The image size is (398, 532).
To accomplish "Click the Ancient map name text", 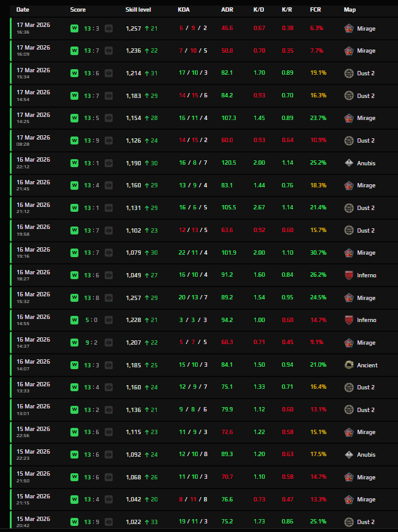I will (x=367, y=365).
